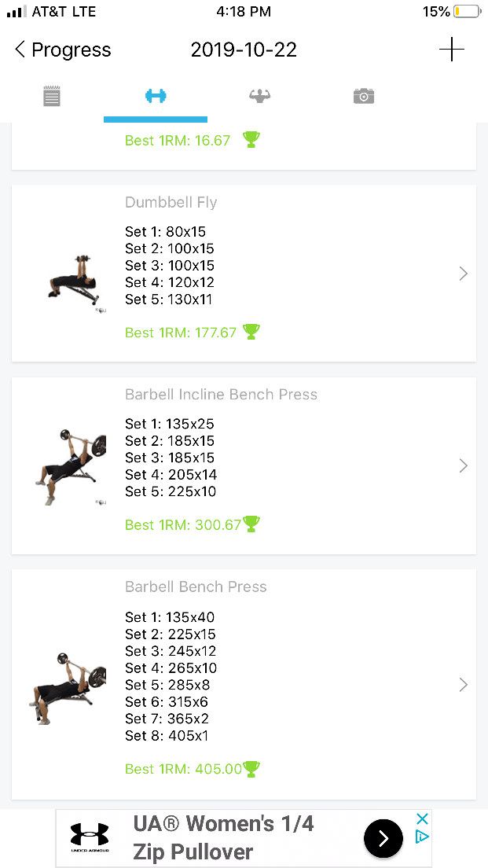This screenshot has width=488, height=868.
Task: Close the Under Armour ad
Action: tap(422, 819)
